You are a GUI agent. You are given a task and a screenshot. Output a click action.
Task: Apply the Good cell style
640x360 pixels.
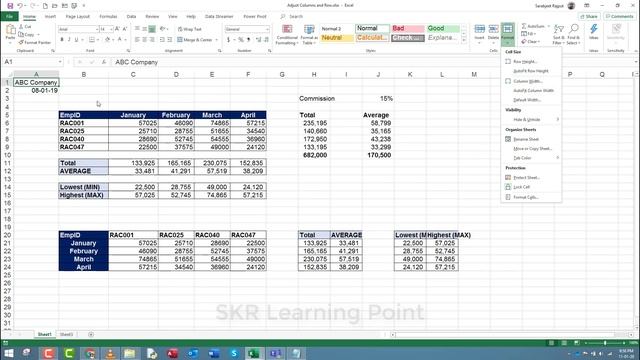point(443,29)
